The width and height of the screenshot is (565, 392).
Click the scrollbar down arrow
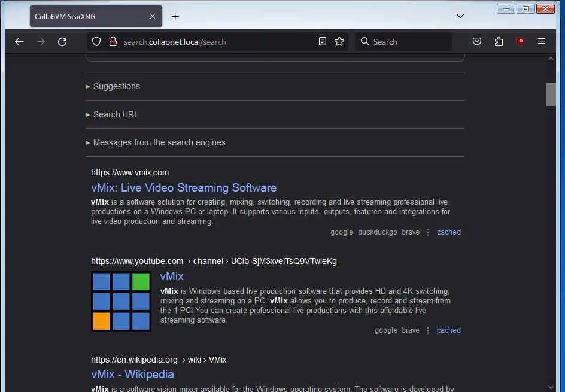(551, 387)
